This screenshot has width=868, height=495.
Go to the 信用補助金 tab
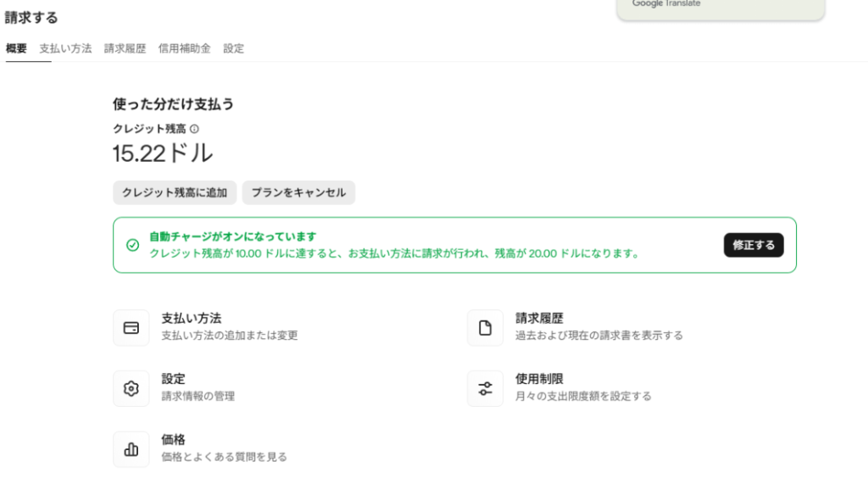(x=184, y=49)
